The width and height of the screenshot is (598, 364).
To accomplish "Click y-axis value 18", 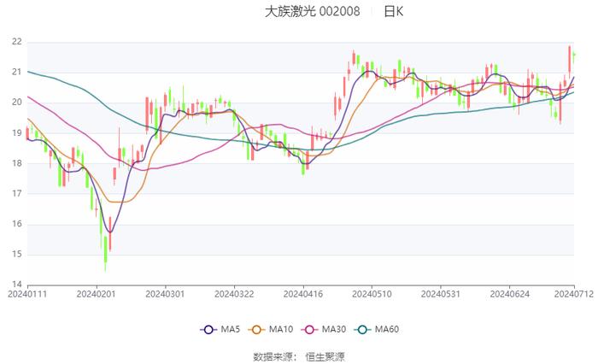I will click(17, 163).
